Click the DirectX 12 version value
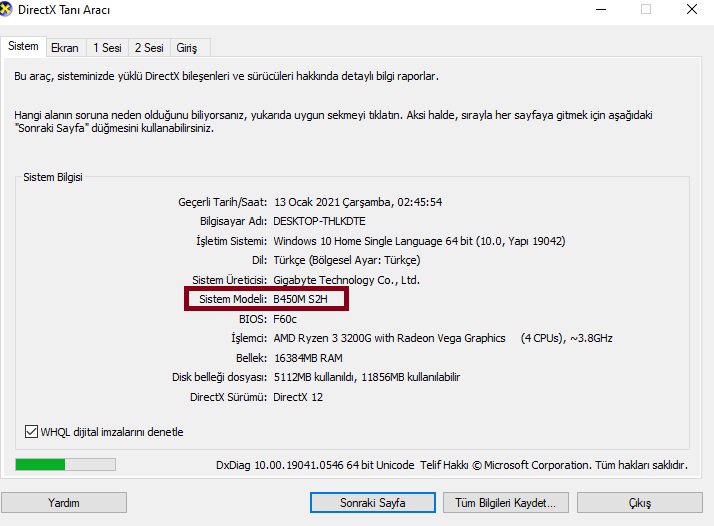The image size is (714, 526). 298,397
